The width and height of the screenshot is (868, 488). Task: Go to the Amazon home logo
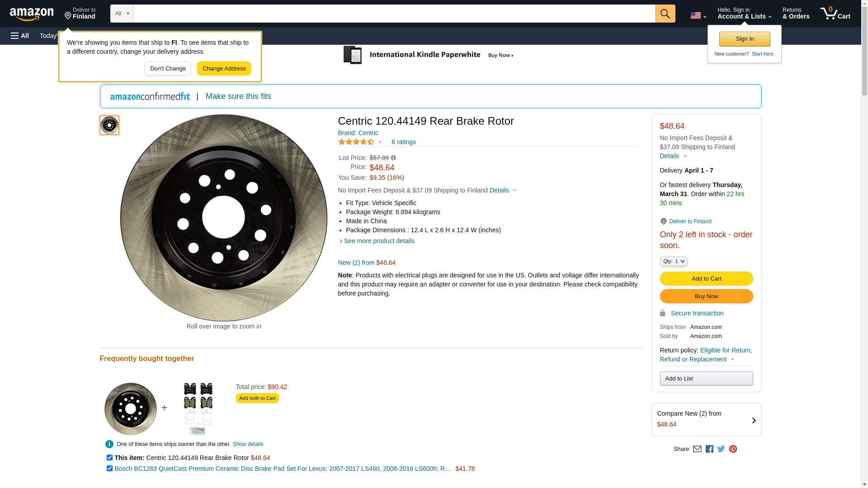click(x=32, y=14)
